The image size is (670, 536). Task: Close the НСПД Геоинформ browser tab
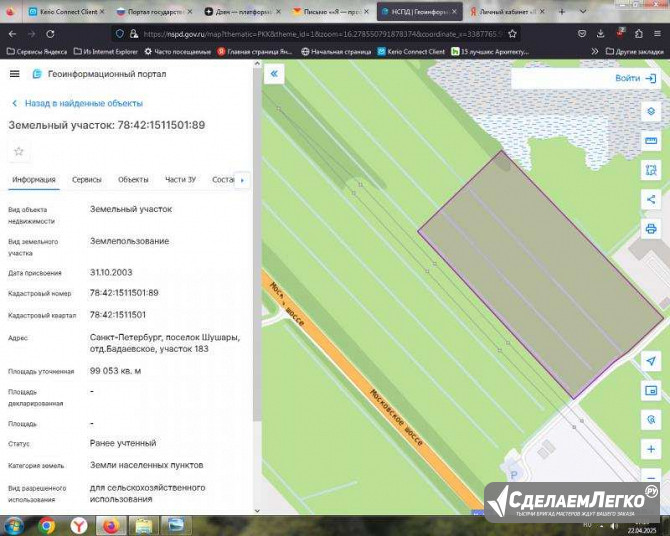454,12
